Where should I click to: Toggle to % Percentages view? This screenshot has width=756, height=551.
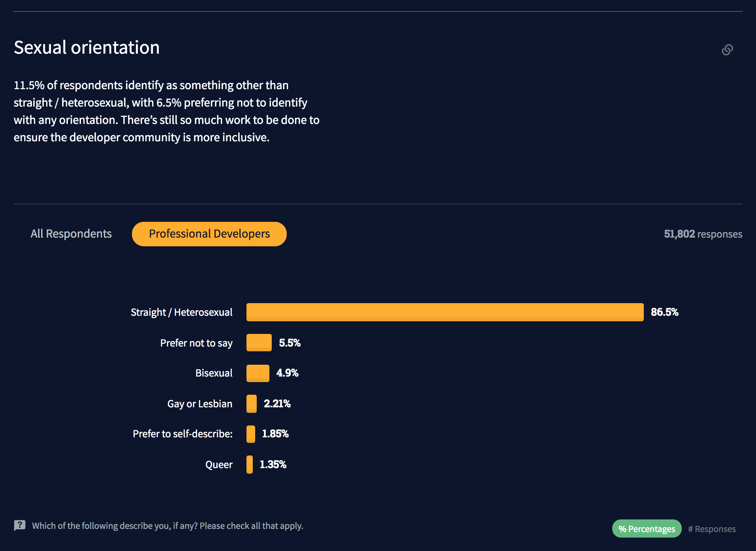pyautogui.click(x=647, y=529)
